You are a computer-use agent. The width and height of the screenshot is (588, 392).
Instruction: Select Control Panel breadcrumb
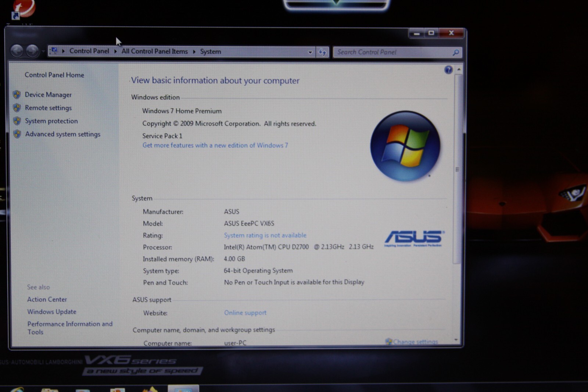pos(89,51)
